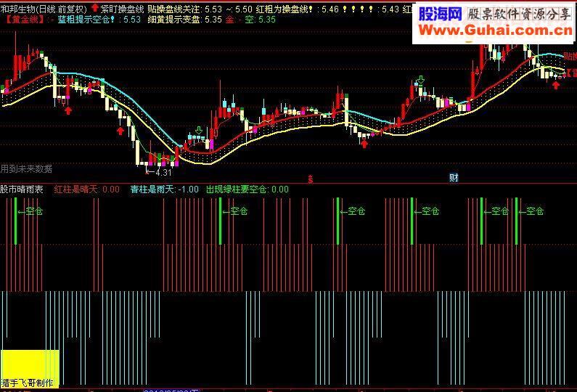Select the red $ marker on the chart axis
Viewport: 577px width, 392px height.
310,179
